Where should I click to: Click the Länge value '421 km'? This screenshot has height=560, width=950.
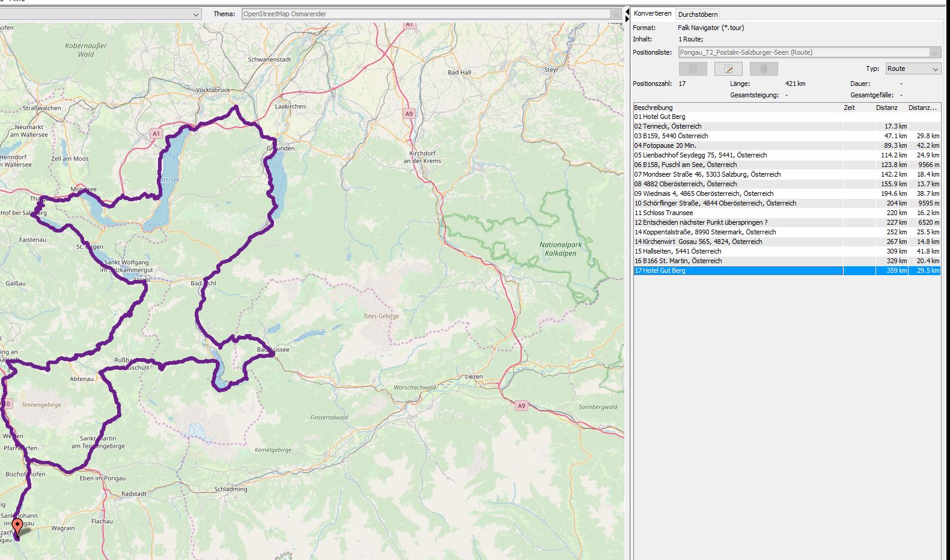[796, 84]
